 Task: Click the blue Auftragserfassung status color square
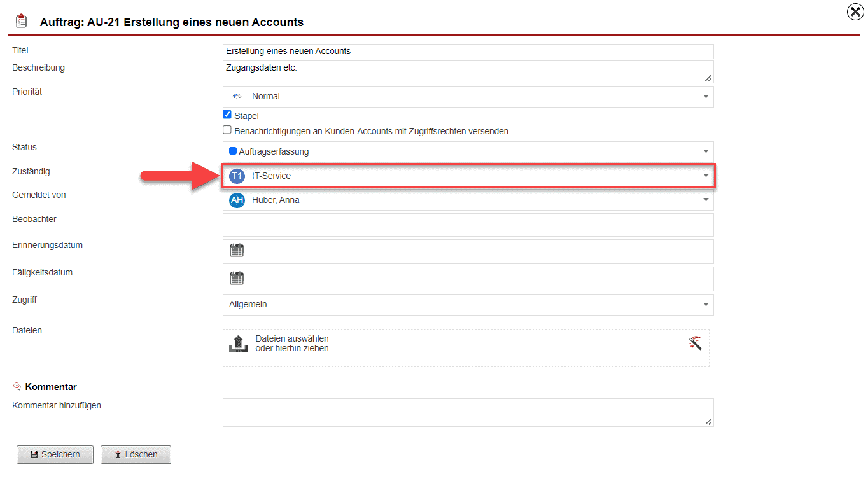233,151
